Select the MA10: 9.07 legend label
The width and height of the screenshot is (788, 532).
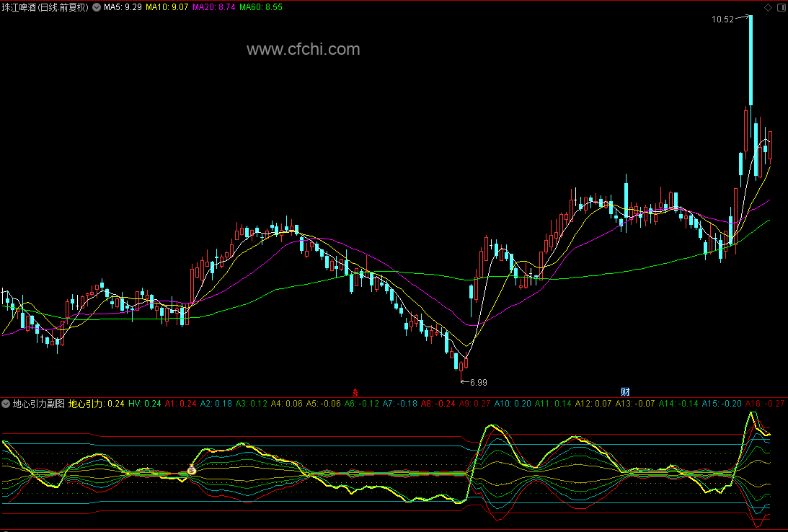tap(167, 7)
